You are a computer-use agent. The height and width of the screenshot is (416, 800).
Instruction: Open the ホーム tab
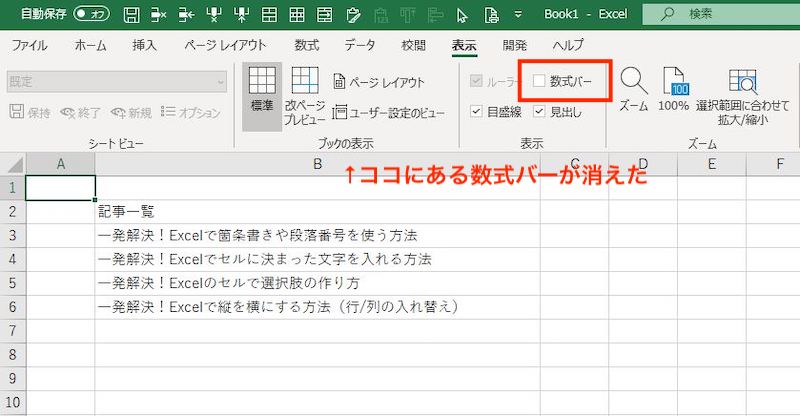(90, 45)
